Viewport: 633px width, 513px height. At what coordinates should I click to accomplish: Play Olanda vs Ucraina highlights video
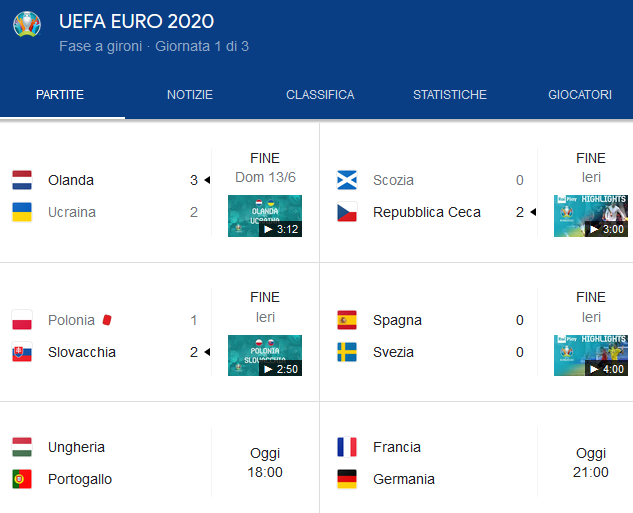click(265, 216)
